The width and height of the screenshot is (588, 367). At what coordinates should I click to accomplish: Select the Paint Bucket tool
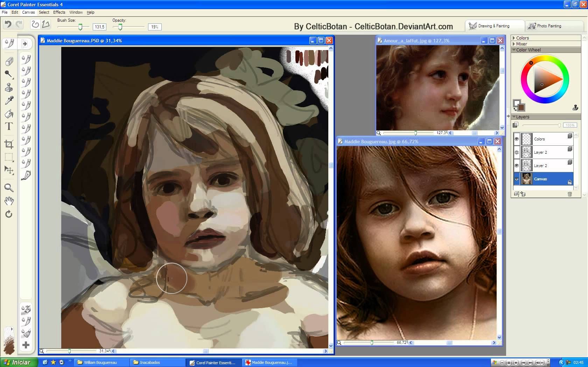pyautogui.click(x=9, y=113)
